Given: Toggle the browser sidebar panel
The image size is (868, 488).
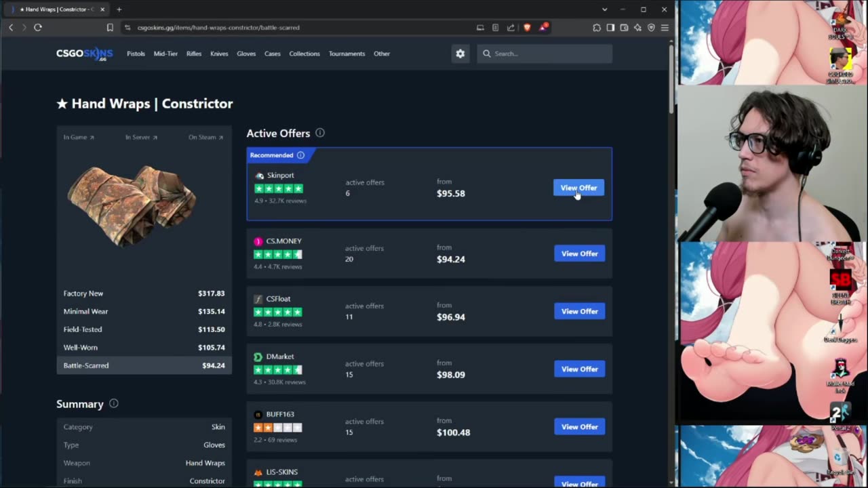Looking at the screenshot, I should pos(610,27).
